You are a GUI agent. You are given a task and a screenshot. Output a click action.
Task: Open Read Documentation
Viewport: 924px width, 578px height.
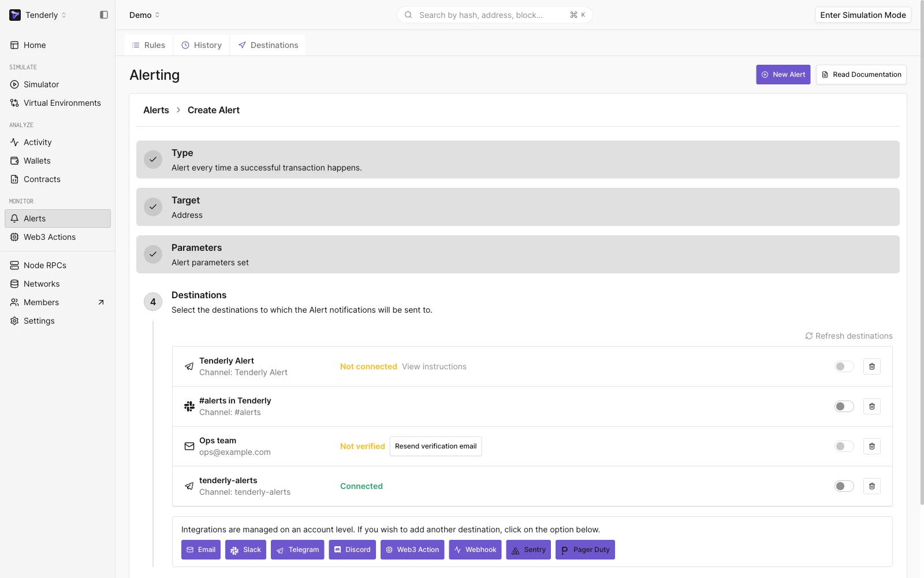tap(861, 75)
